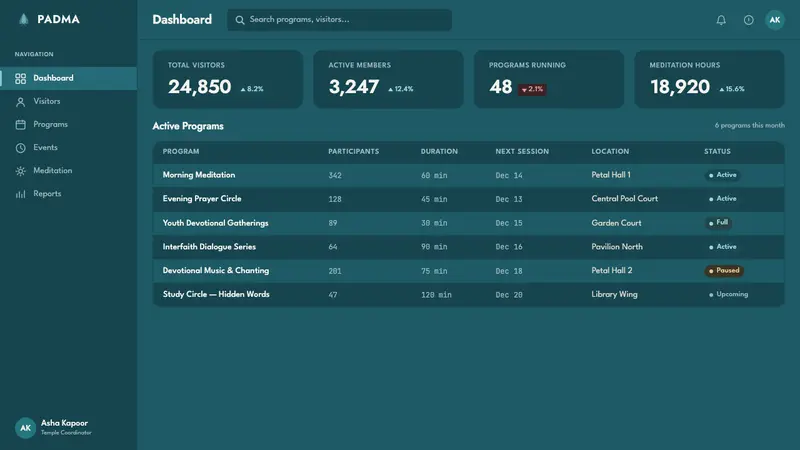Click the Paused status badge
The image size is (800, 450).
pyautogui.click(x=724, y=270)
